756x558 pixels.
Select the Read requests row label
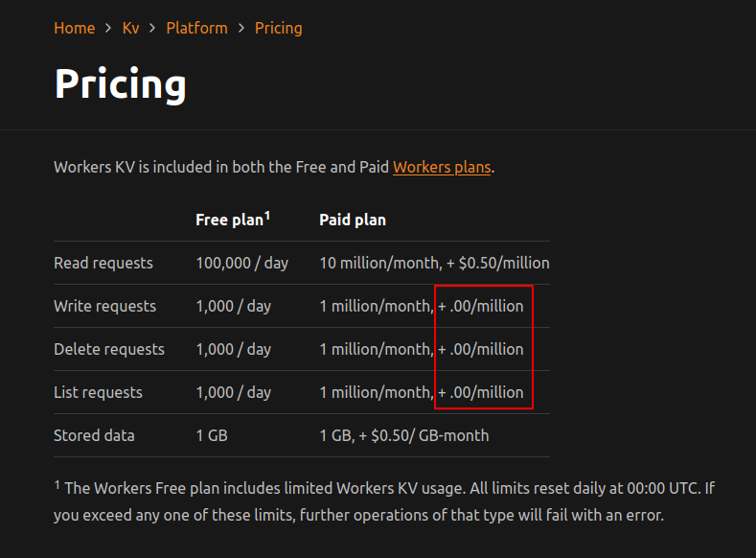coord(103,263)
